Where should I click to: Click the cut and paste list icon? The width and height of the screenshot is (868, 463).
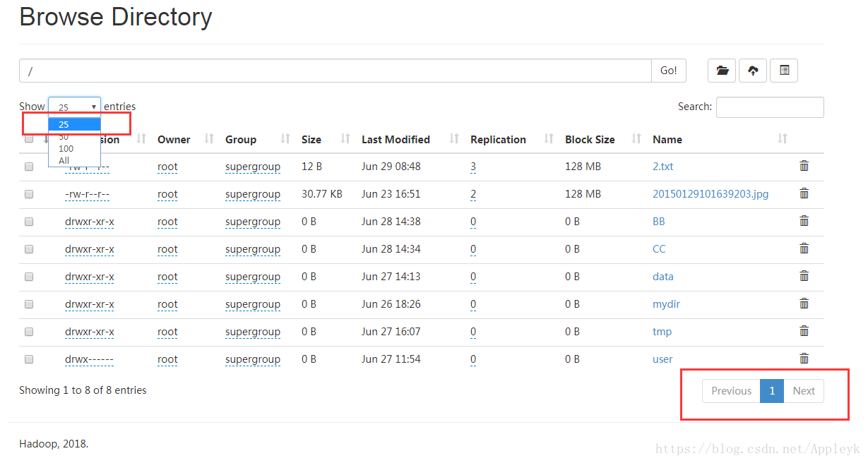click(x=784, y=71)
